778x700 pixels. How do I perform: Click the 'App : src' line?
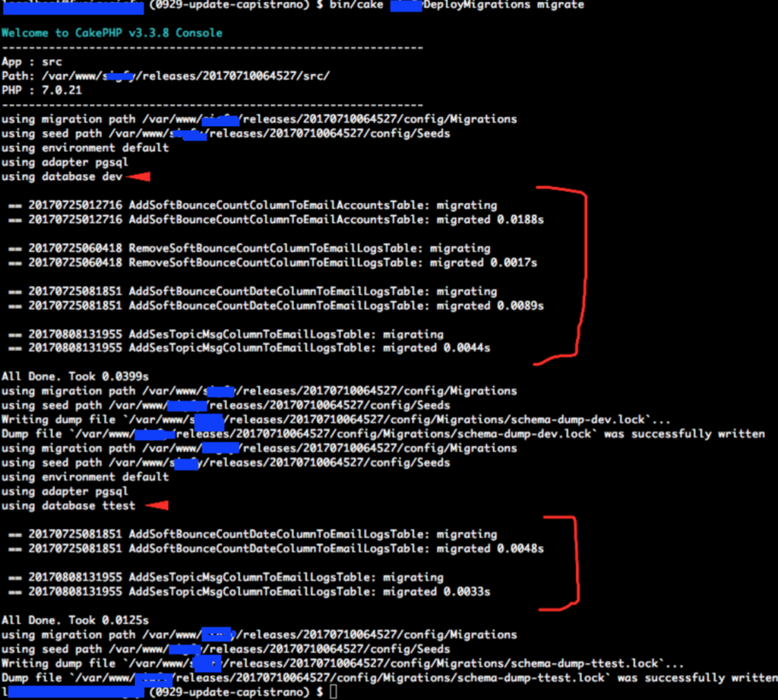32,62
